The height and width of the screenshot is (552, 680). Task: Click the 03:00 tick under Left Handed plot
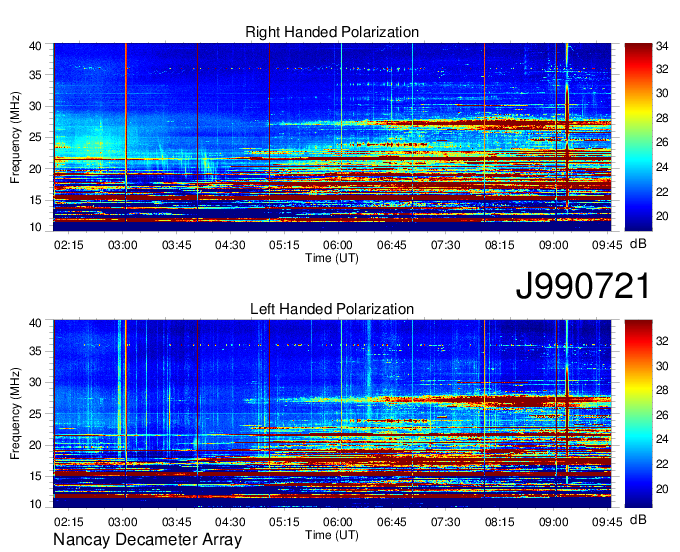(123, 522)
